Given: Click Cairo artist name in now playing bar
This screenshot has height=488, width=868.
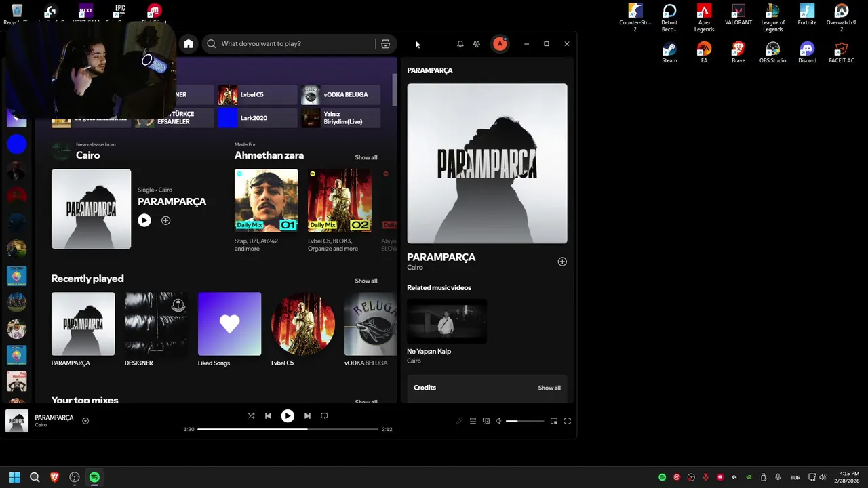Looking at the screenshot, I should (x=41, y=425).
